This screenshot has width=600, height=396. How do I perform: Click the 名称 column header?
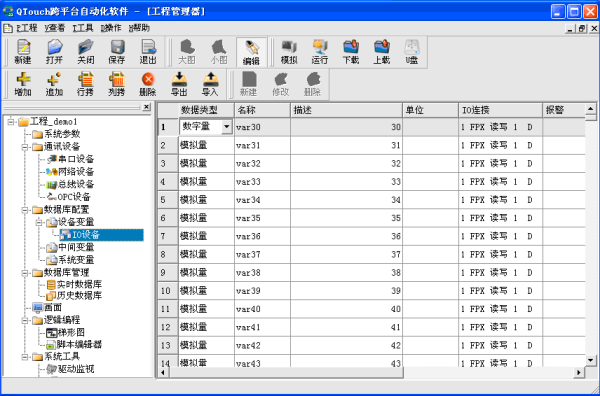262,110
